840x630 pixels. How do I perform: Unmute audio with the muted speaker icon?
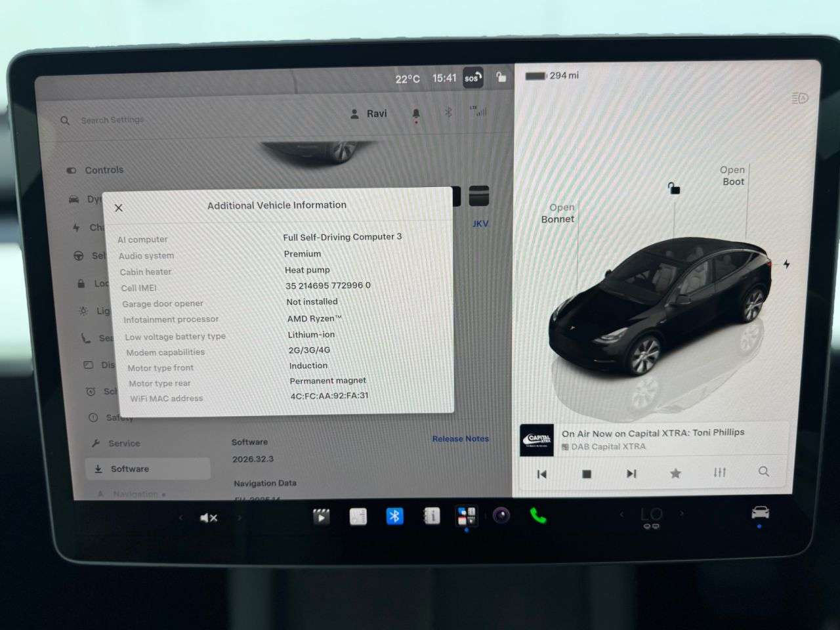point(209,518)
